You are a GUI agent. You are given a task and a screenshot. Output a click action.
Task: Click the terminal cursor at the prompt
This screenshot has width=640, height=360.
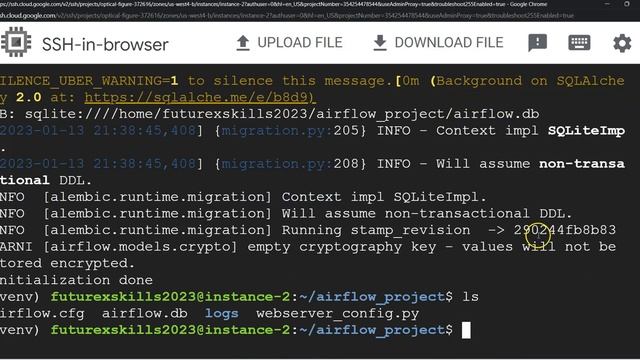click(466, 330)
